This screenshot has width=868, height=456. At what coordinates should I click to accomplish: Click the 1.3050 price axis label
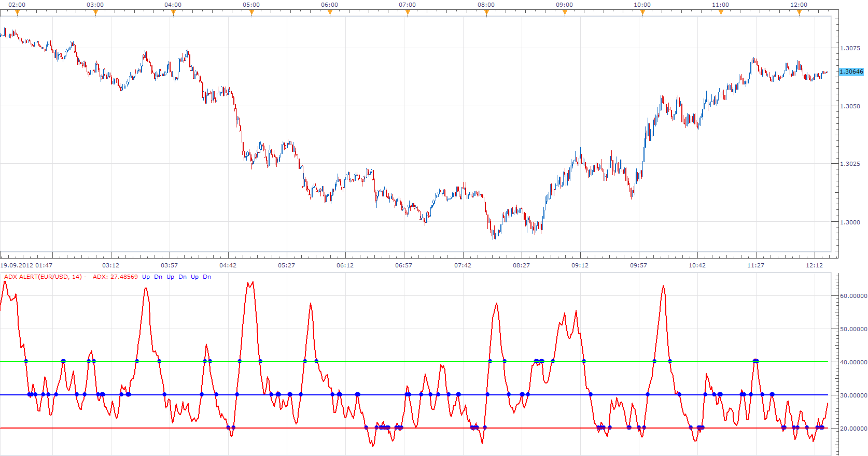point(850,106)
